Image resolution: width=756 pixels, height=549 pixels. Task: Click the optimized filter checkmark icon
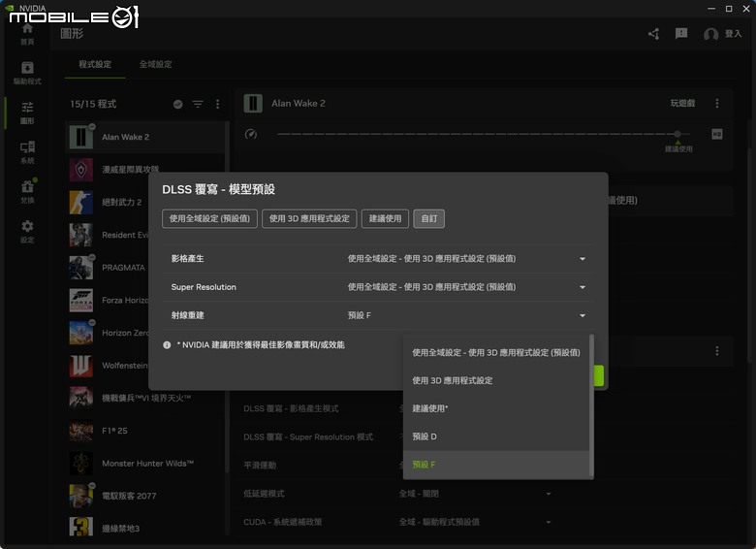[178, 104]
